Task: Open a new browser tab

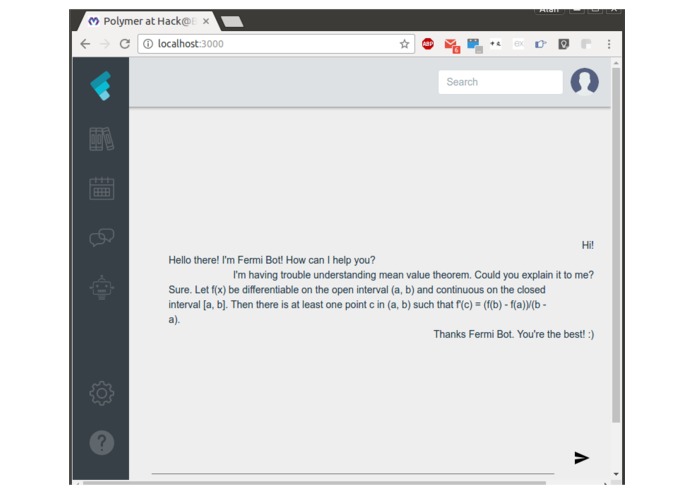Action: [x=232, y=21]
